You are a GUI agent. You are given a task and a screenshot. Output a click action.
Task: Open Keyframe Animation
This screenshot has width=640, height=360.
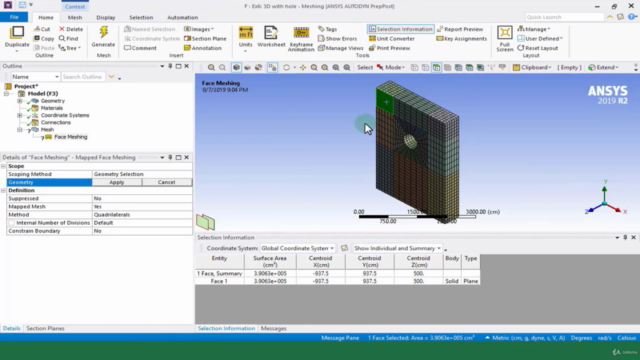tap(301, 38)
